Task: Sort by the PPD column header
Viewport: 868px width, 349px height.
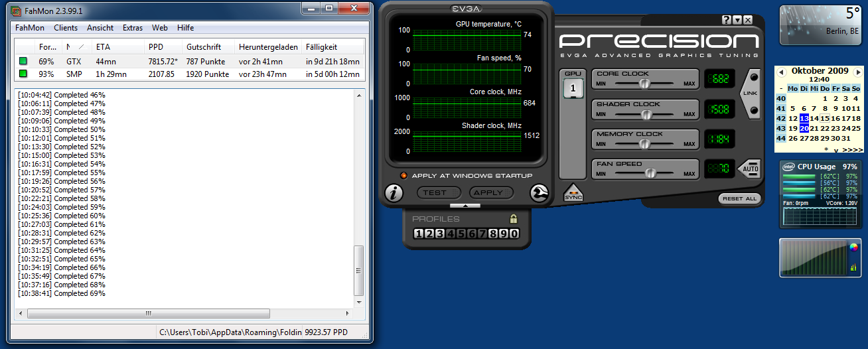Action: (163, 47)
